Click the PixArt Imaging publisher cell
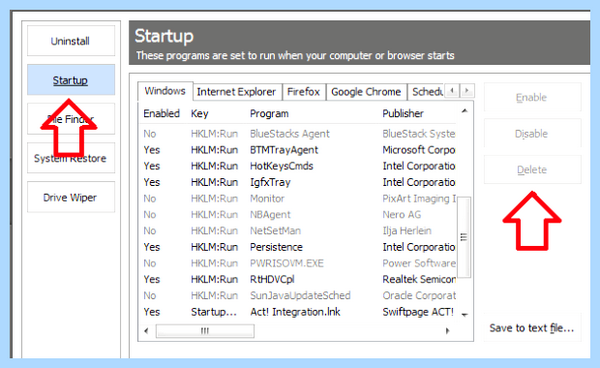The height and width of the screenshot is (368, 600). click(419, 199)
